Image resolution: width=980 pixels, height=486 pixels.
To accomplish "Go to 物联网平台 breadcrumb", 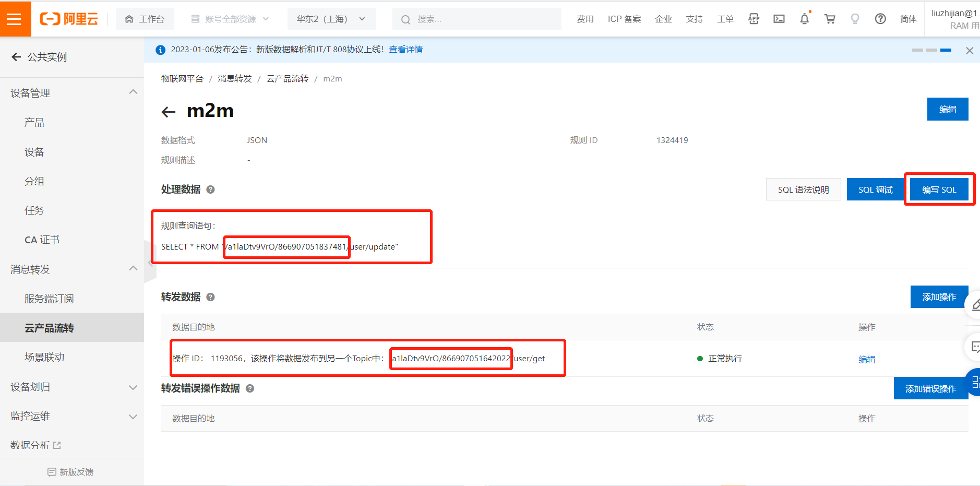I will pos(182,79).
